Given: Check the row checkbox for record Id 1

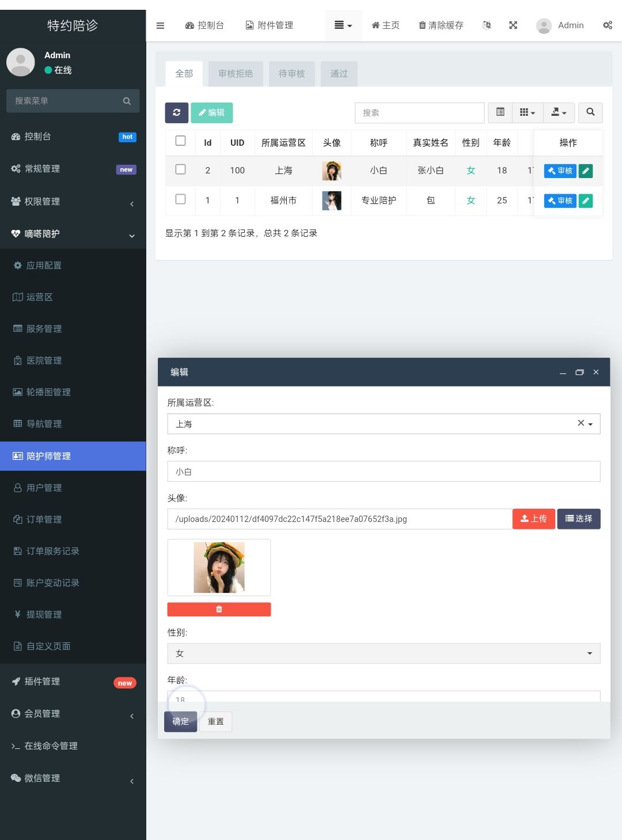Looking at the screenshot, I should (x=180, y=200).
